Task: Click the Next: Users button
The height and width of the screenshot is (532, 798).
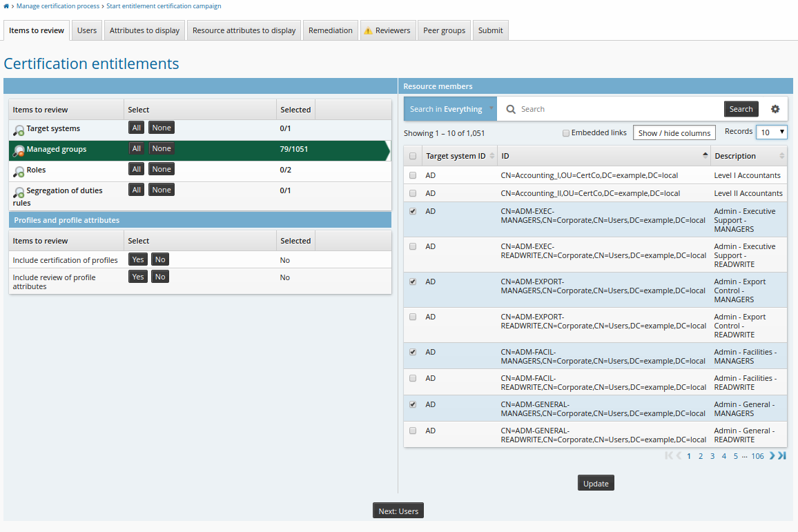Action: [x=398, y=511]
